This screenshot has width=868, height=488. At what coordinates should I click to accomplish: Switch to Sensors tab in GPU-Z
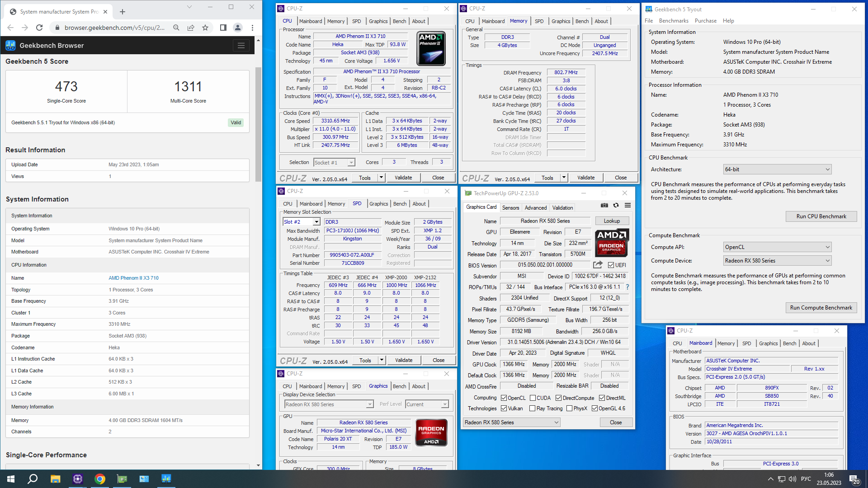510,208
